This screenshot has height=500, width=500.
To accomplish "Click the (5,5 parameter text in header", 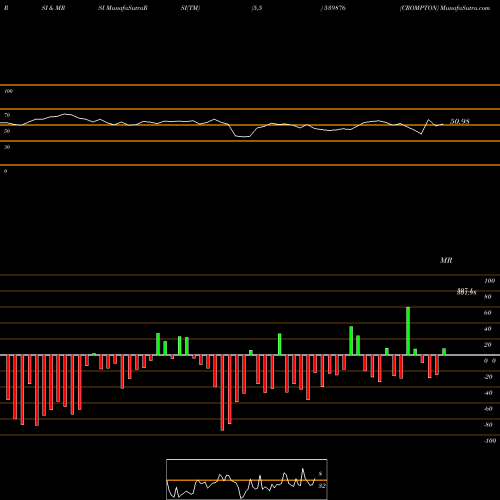I will (257, 8).
